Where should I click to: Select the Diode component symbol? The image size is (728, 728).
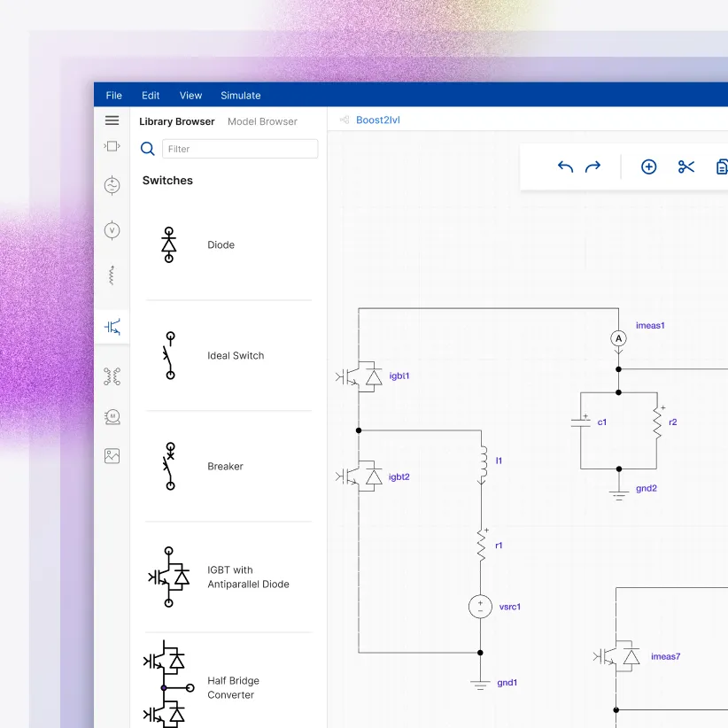[x=169, y=244]
